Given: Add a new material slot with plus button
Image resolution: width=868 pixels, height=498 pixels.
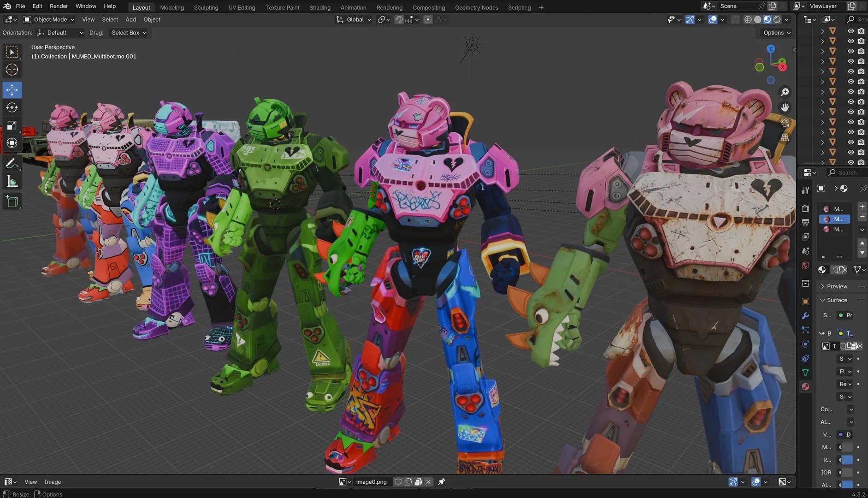Looking at the screenshot, I should (x=863, y=206).
